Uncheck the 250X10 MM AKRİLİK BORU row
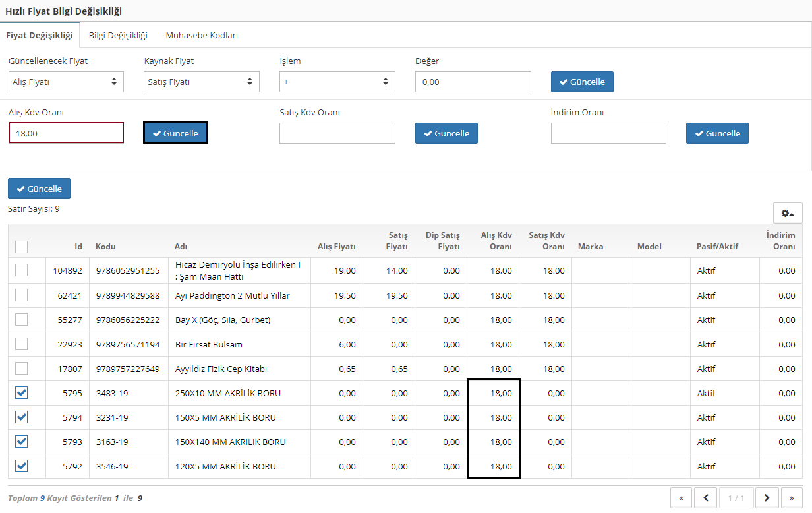The height and width of the screenshot is (513, 812). tap(22, 393)
